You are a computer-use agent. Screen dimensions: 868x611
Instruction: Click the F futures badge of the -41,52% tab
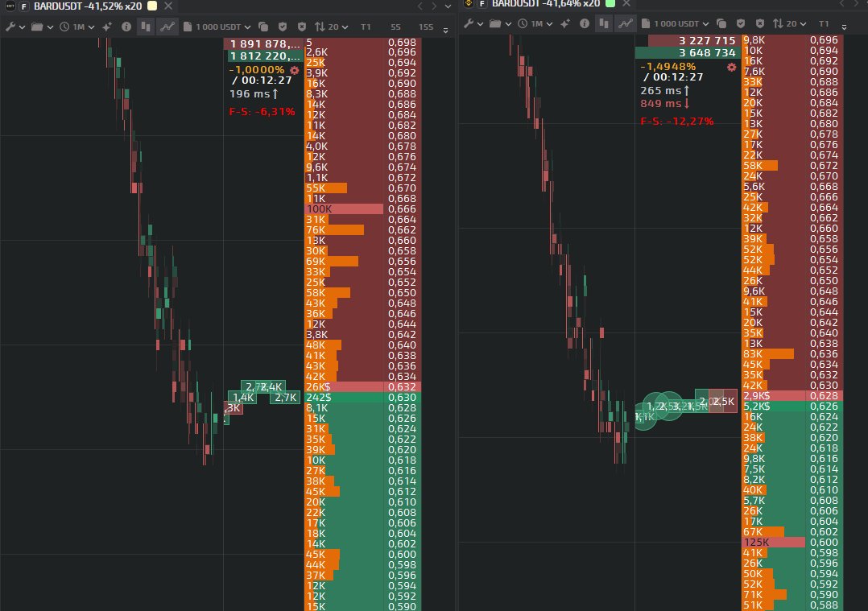point(24,6)
